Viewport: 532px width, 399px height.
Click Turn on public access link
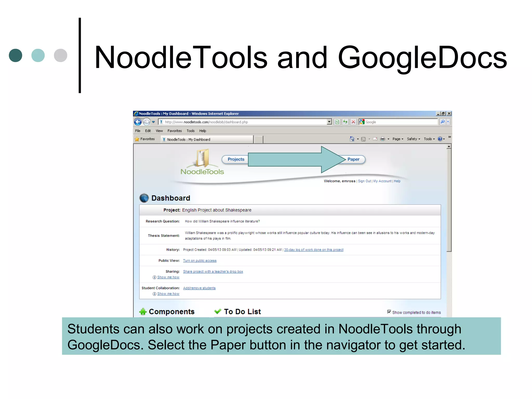[x=200, y=261]
